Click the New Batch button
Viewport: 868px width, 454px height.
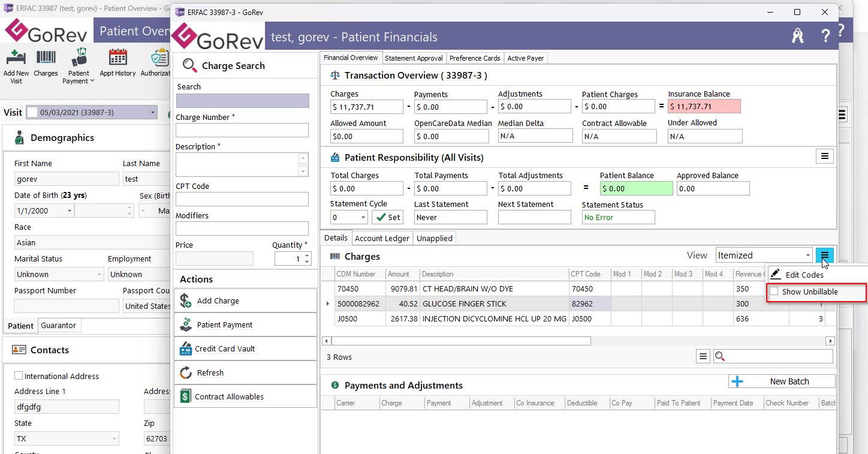[782, 381]
